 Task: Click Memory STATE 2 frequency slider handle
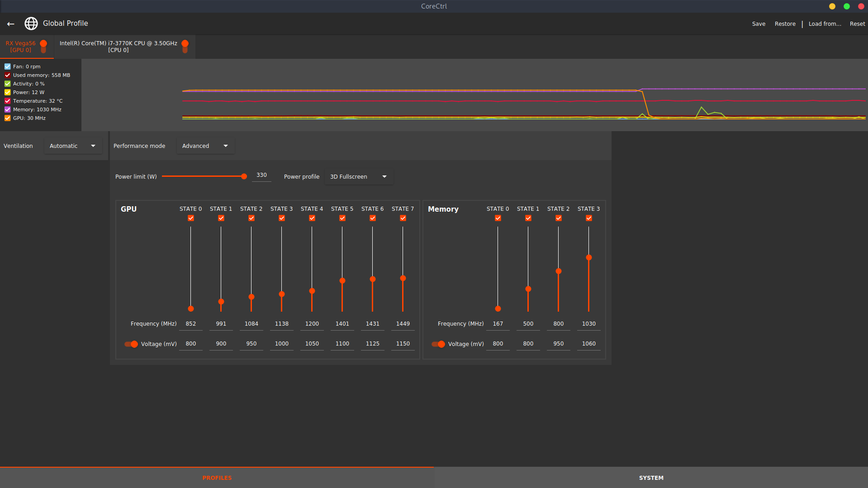(559, 271)
